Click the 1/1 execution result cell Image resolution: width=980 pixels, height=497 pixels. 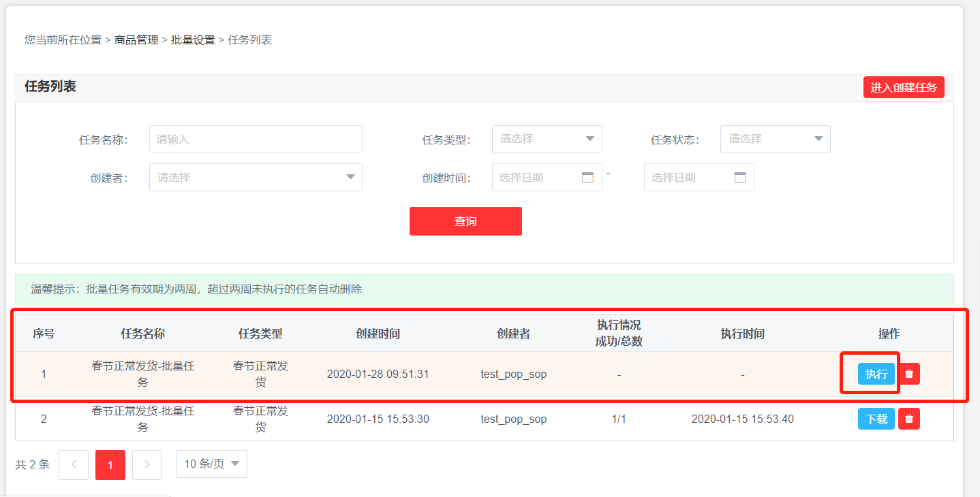coord(619,419)
